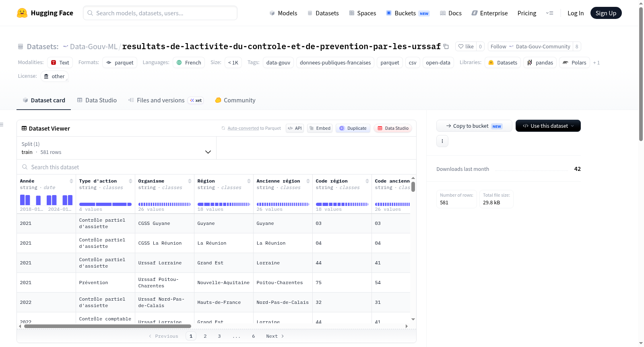Click the like heart button
The image size is (644, 347).
[x=466, y=46]
